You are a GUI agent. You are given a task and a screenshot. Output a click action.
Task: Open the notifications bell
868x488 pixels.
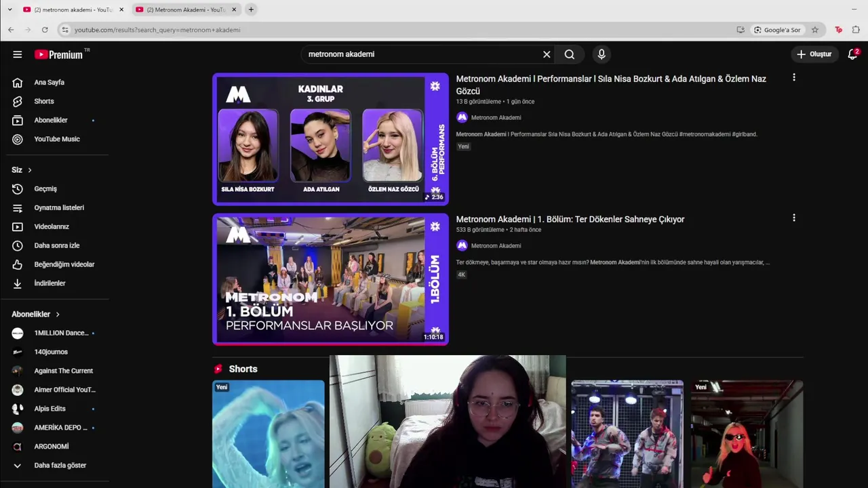click(853, 54)
